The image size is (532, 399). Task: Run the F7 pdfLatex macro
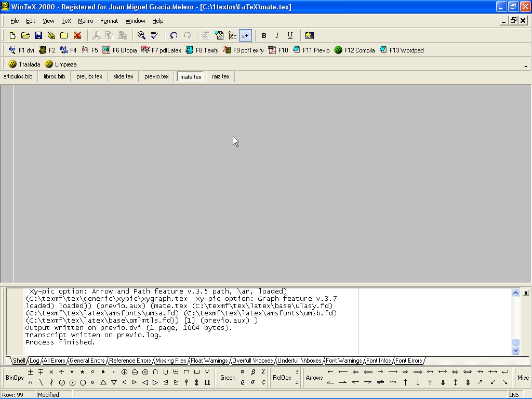pos(161,50)
